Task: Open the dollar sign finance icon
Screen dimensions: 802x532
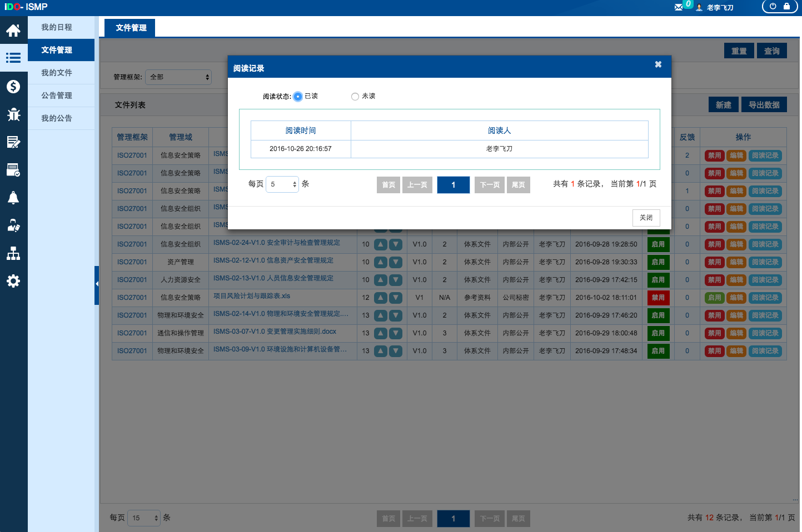Action: pos(13,87)
